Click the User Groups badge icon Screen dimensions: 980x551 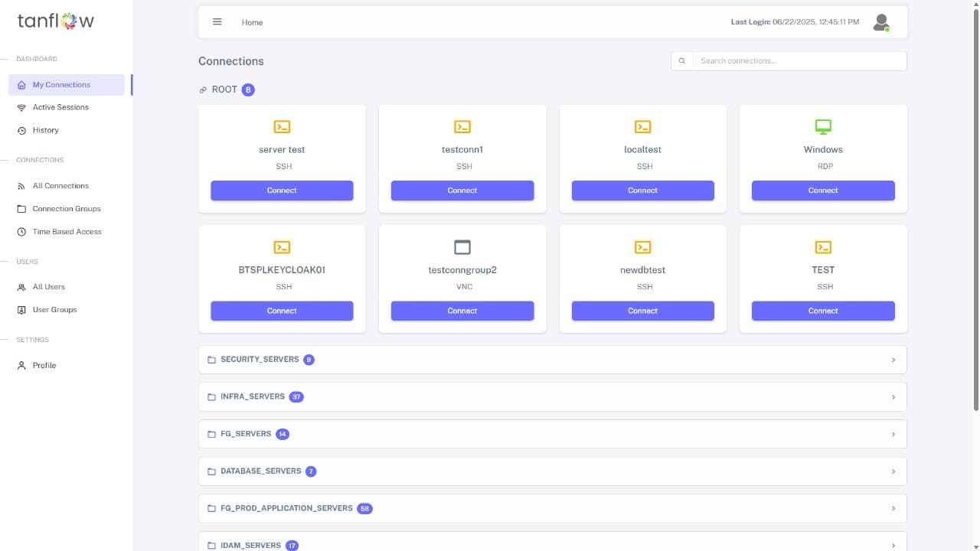coord(21,310)
